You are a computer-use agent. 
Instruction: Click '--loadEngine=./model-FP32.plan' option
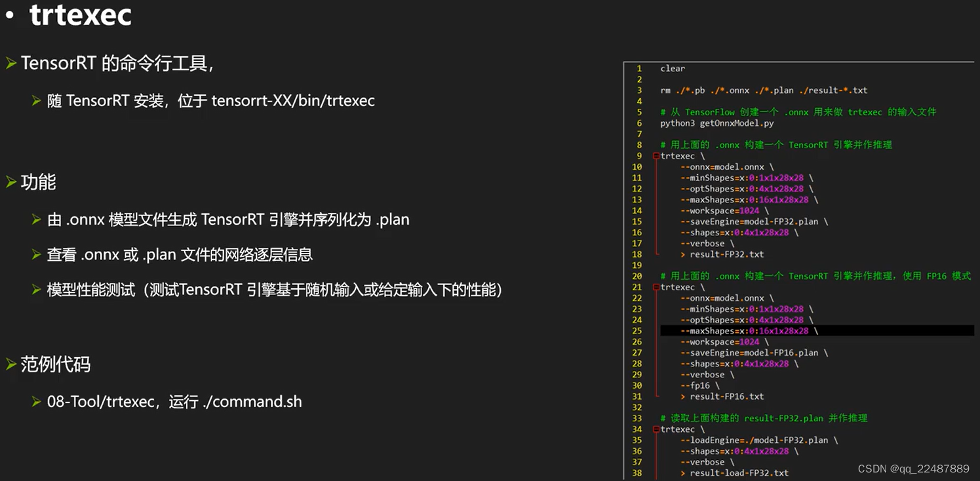click(x=759, y=440)
